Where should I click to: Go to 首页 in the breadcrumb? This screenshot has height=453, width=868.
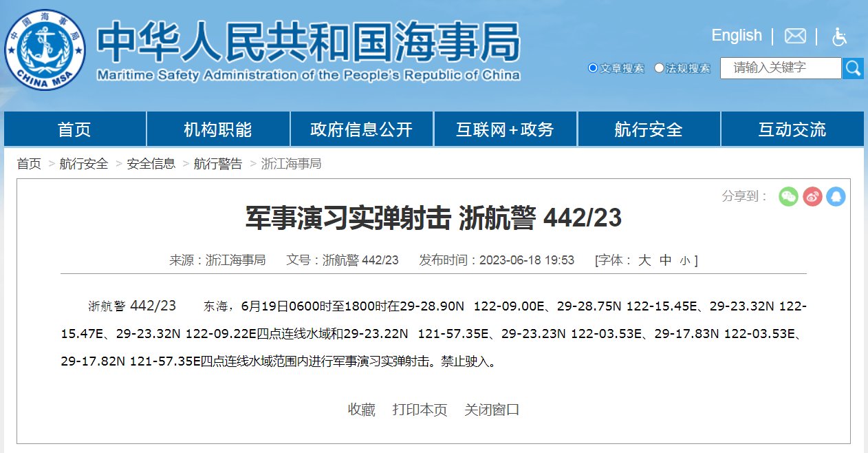(x=29, y=164)
